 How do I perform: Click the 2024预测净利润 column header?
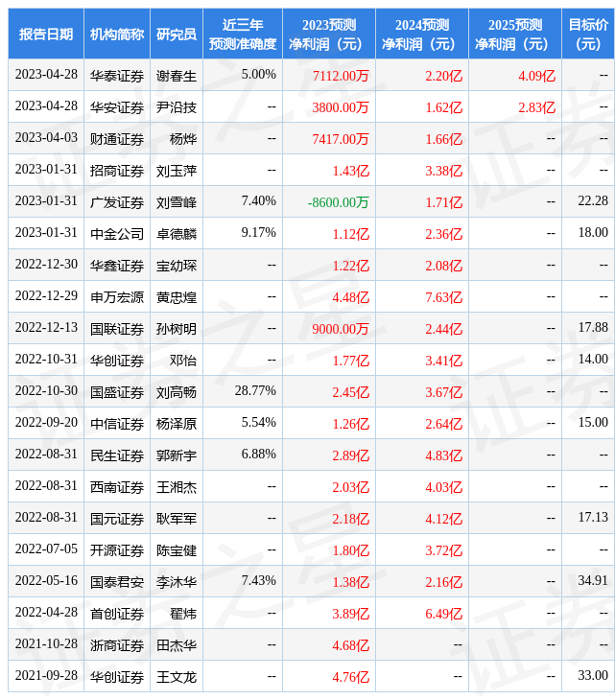pos(422,34)
